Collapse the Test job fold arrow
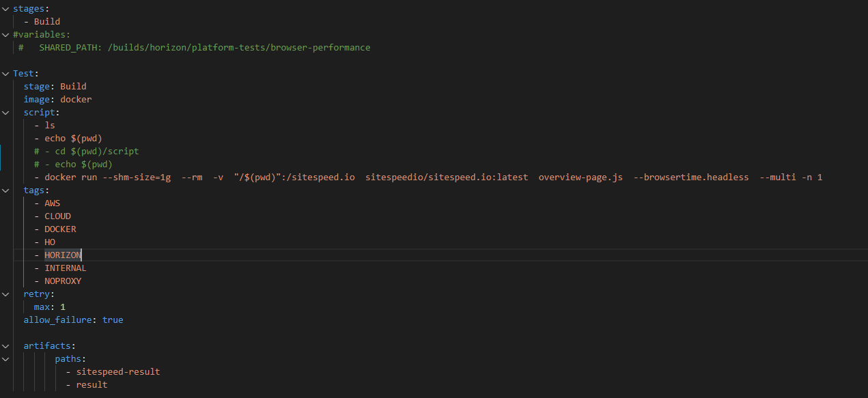The height and width of the screenshot is (398, 868). tap(5, 74)
